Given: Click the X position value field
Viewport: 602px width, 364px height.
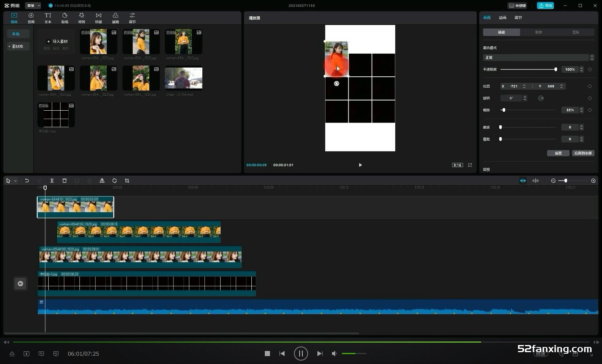Looking at the screenshot, I should coord(513,86).
